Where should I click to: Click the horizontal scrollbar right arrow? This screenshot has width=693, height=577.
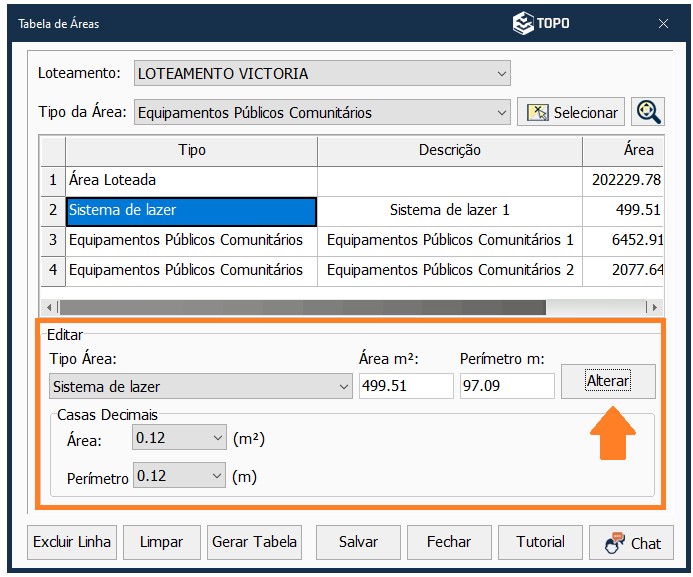coord(654,307)
